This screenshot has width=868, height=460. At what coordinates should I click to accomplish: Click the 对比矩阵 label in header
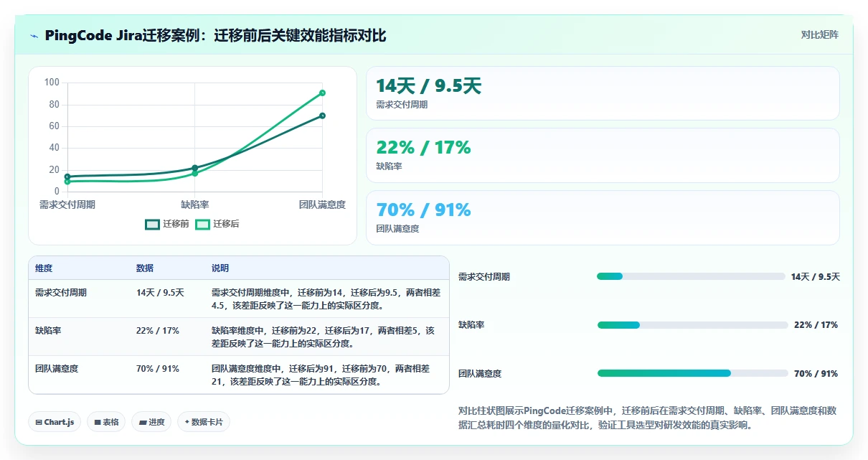coord(820,34)
